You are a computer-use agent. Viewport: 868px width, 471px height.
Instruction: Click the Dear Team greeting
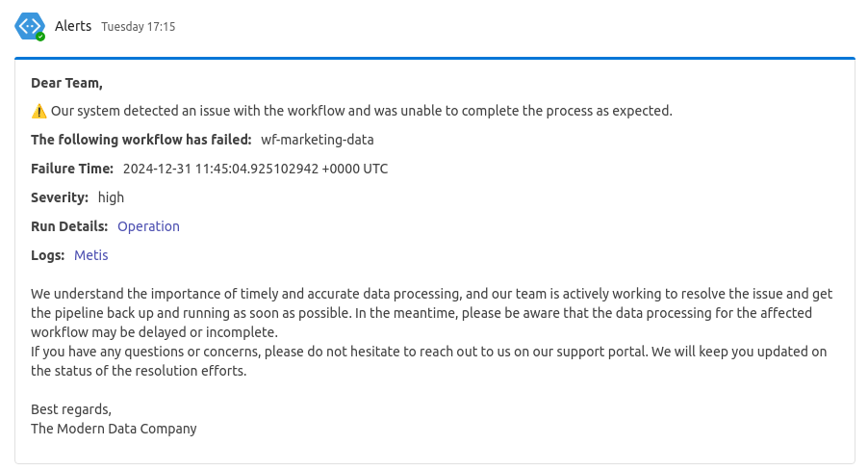(66, 83)
